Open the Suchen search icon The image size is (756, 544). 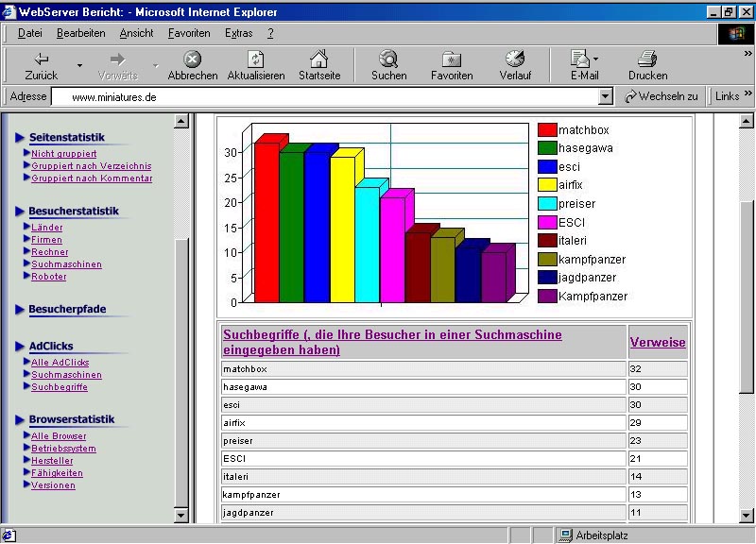[388, 59]
